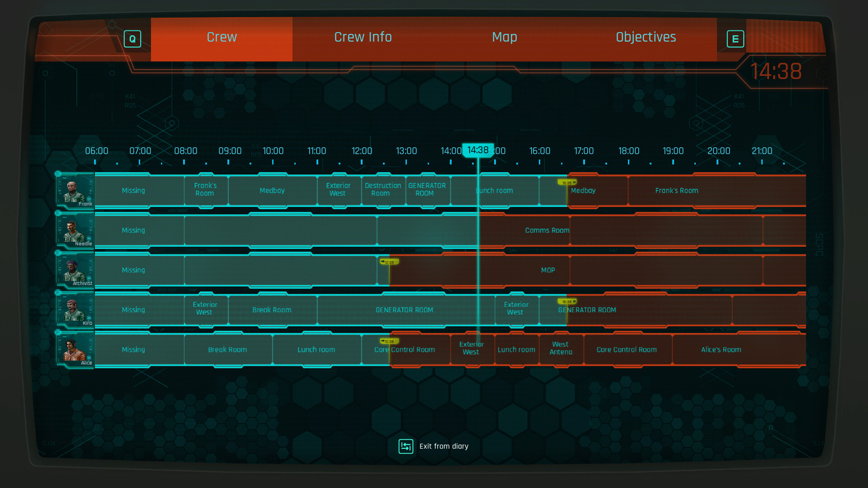This screenshot has width=868, height=488.
Task: Click the exit-from-diary arrow icon
Action: [x=406, y=446]
